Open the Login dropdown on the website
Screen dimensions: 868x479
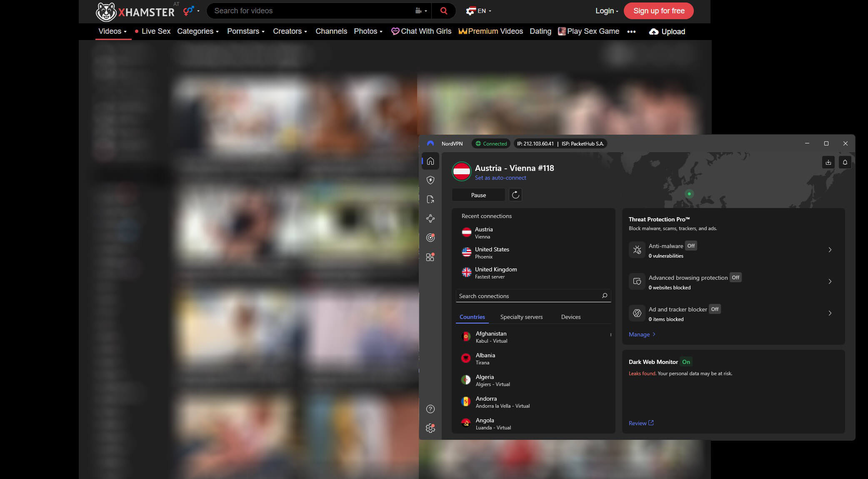coord(607,11)
